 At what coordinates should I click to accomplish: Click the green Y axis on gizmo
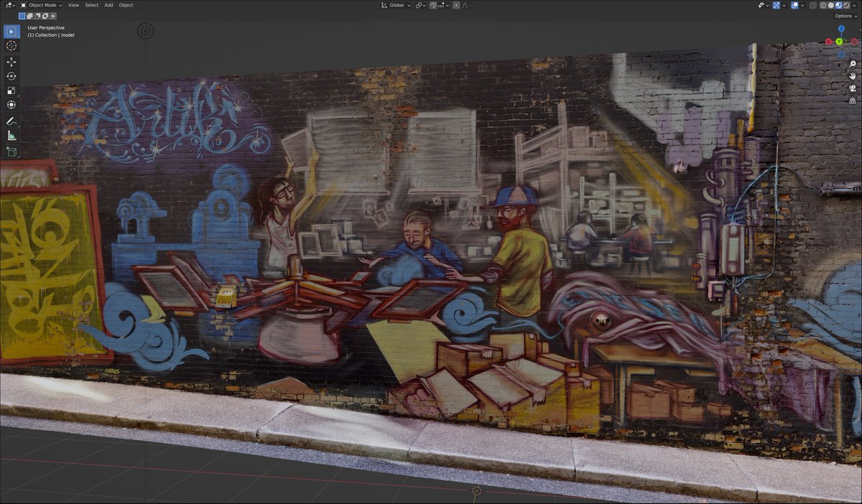(839, 42)
